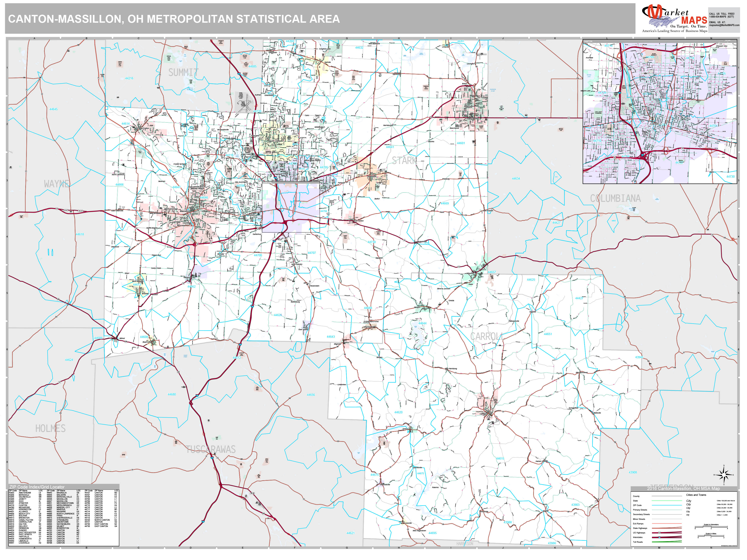The image size is (747, 560).
Task: Click the 44651 ZIP code label
Action: tap(548, 334)
